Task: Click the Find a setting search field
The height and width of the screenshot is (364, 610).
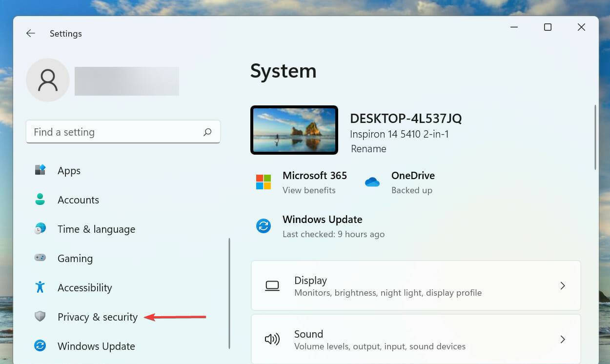Action: 123,131
